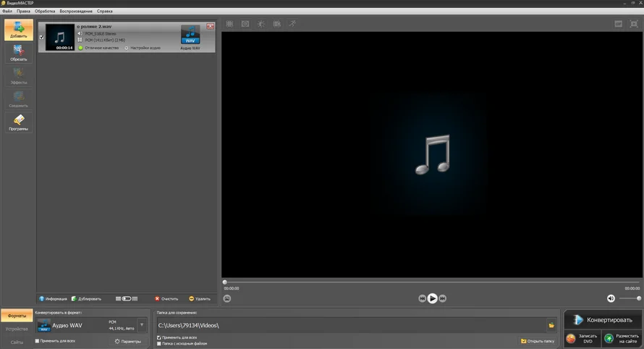Check 'Папка с исходным файлом' option
644x349 pixels.
pos(159,344)
